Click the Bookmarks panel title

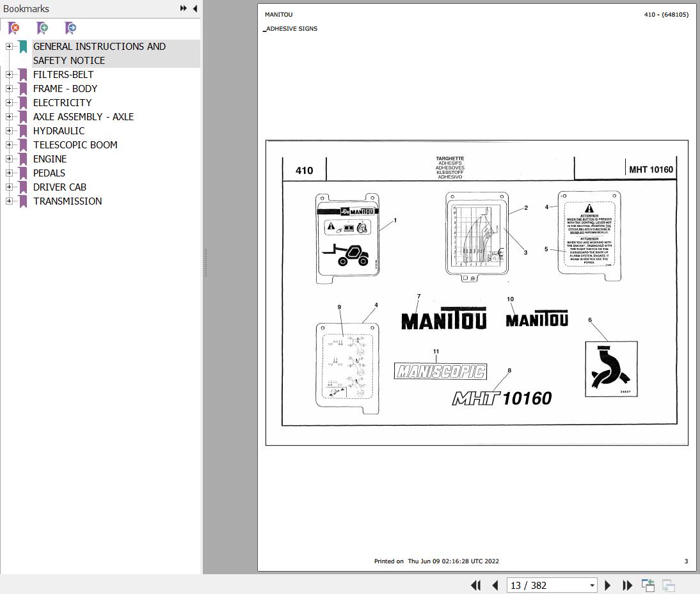pyautogui.click(x=26, y=8)
